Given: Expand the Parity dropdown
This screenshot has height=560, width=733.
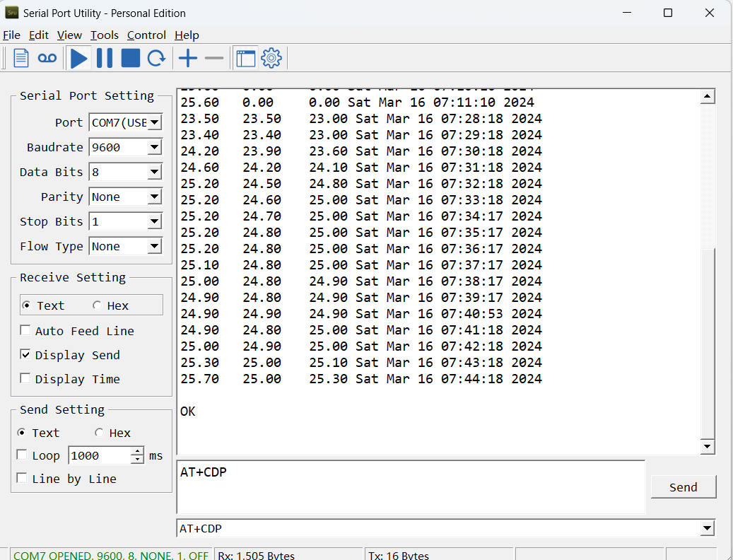Looking at the screenshot, I should (155, 197).
